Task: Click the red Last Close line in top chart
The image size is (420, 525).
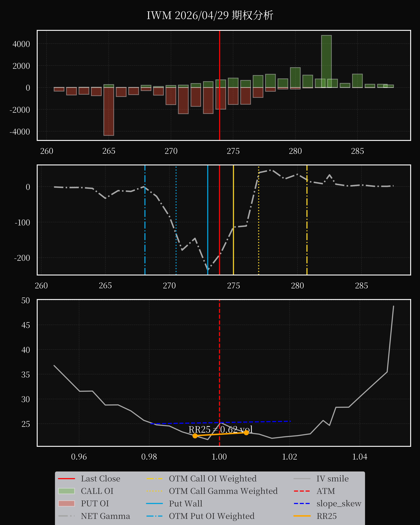Action: pos(220,85)
